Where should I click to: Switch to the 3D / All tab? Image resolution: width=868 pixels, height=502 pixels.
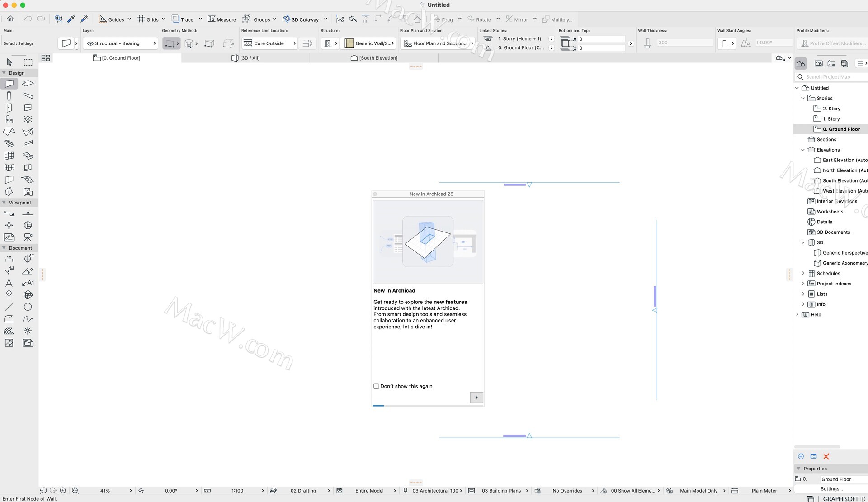point(245,58)
